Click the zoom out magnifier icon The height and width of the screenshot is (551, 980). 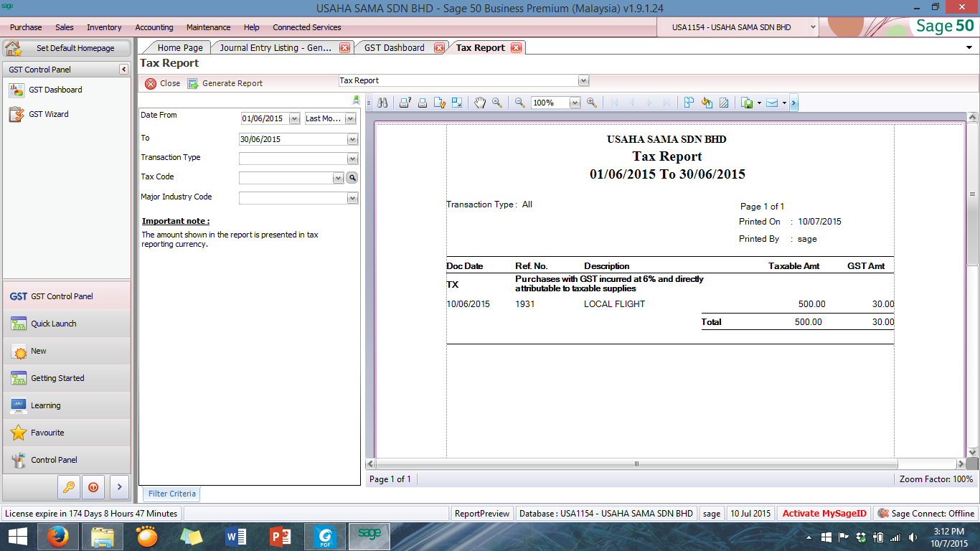(x=520, y=103)
